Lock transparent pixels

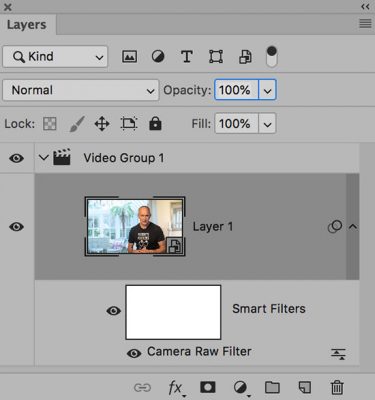50,124
